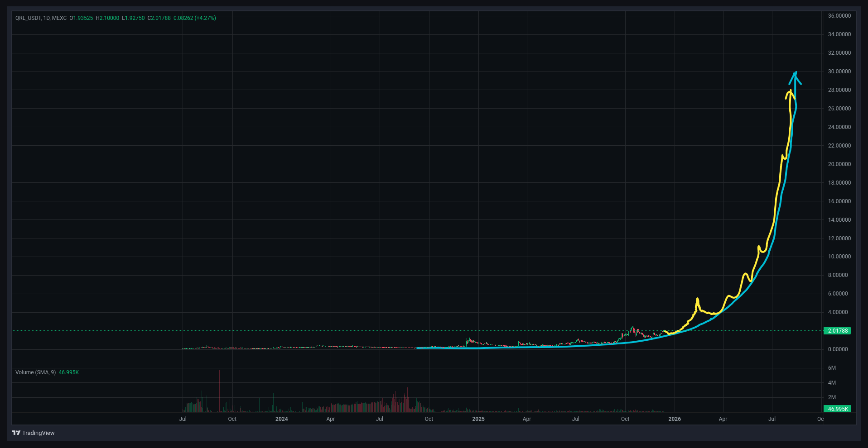Click the MEXC exchange label
This screenshot has width=868, height=448.
(x=59, y=18)
